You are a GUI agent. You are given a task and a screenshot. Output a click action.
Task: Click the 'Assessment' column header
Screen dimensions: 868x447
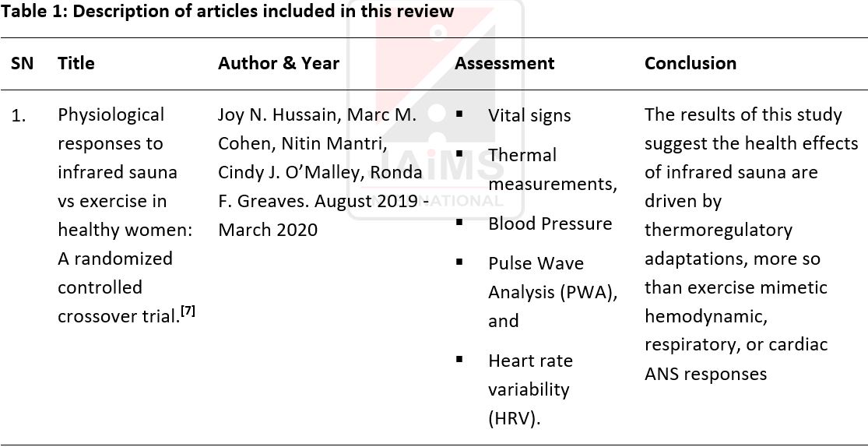[504, 63]
